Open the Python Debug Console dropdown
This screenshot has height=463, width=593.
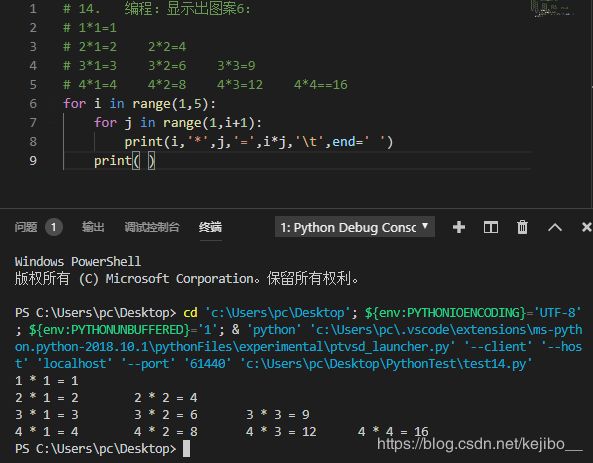pos(355,227)
